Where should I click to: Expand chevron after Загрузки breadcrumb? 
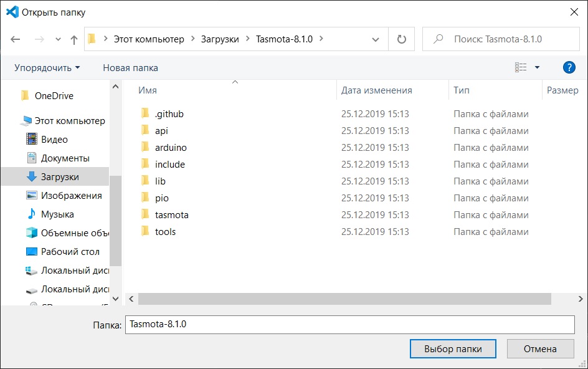point(247,39)
